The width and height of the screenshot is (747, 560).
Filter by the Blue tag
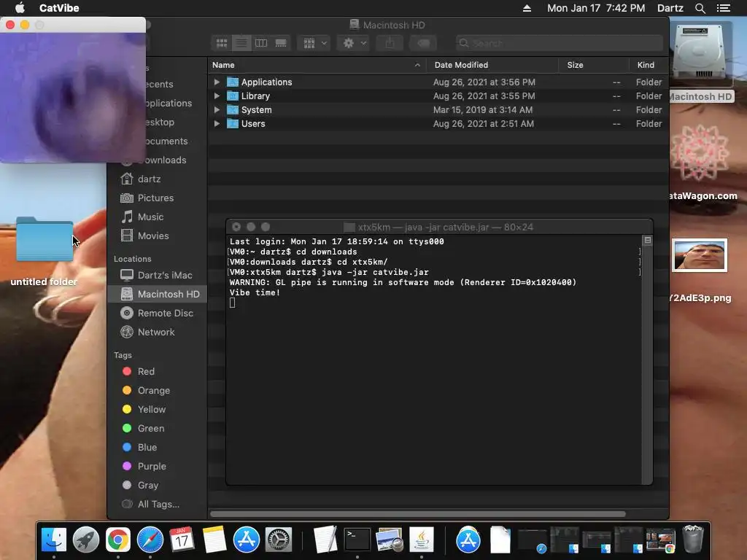tap(147, 448)
